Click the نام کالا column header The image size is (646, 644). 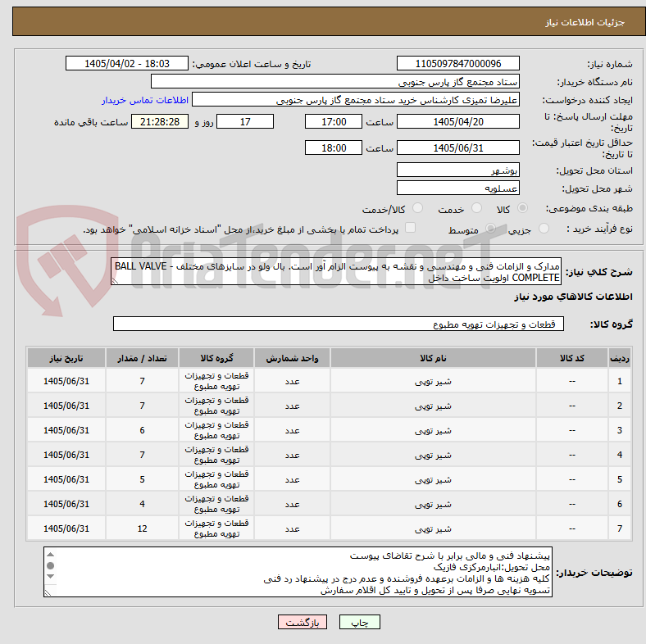(x=433, y=358)
